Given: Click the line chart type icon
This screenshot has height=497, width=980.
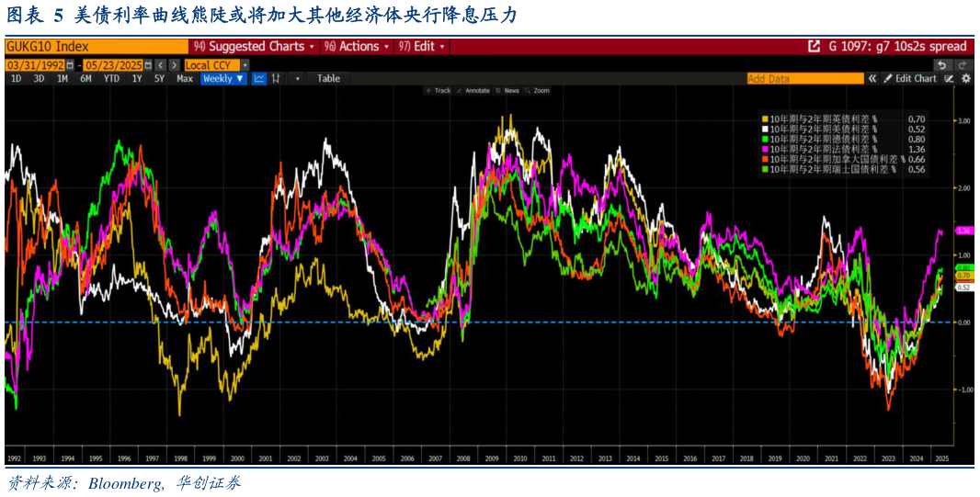Looking at the screenshot, I should point(259,79).
